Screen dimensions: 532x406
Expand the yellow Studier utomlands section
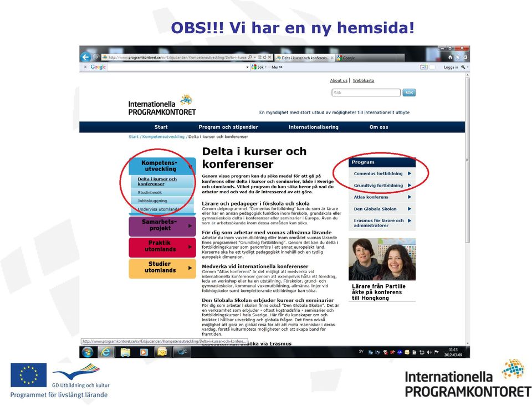(x=162, y=268)
